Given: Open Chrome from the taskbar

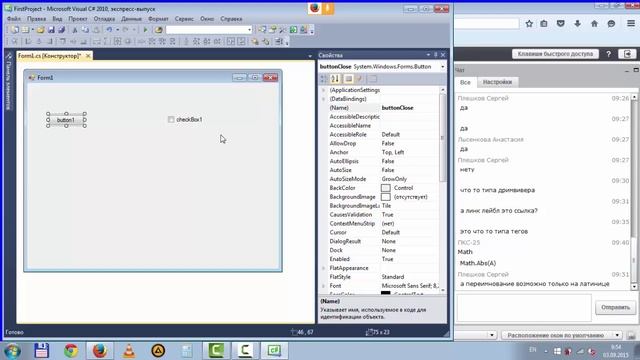Looking at the screenshot, I should 71,351.
